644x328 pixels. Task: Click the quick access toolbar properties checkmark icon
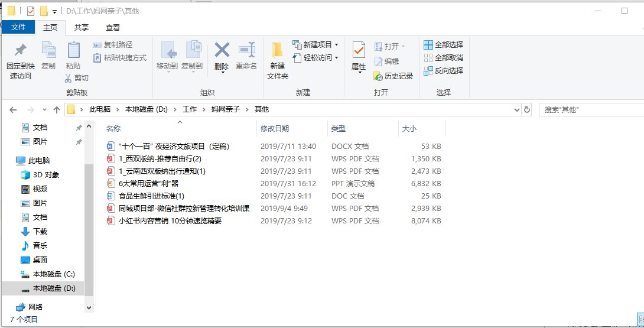[31, 11]
